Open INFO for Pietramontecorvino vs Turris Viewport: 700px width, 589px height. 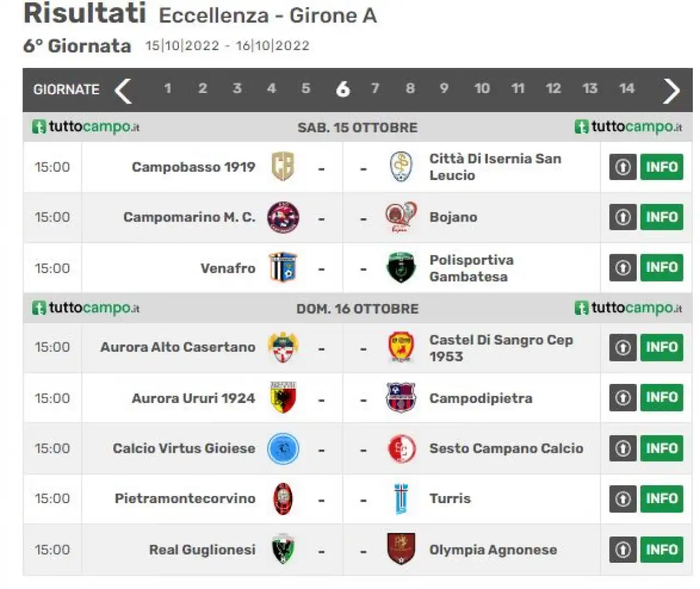[662, 499]
